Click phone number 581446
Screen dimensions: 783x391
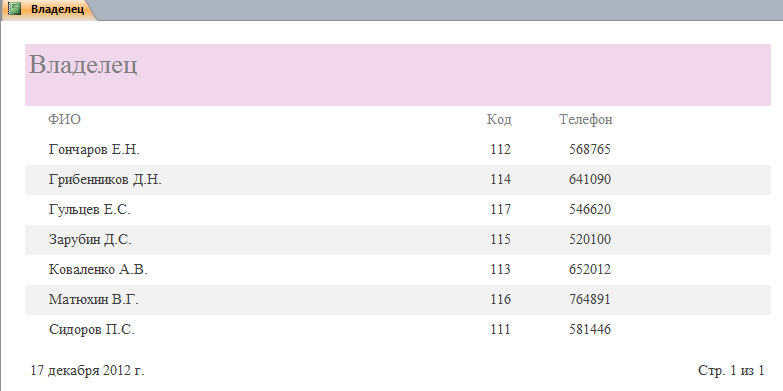pyautogui.click(x=590, y=329)
